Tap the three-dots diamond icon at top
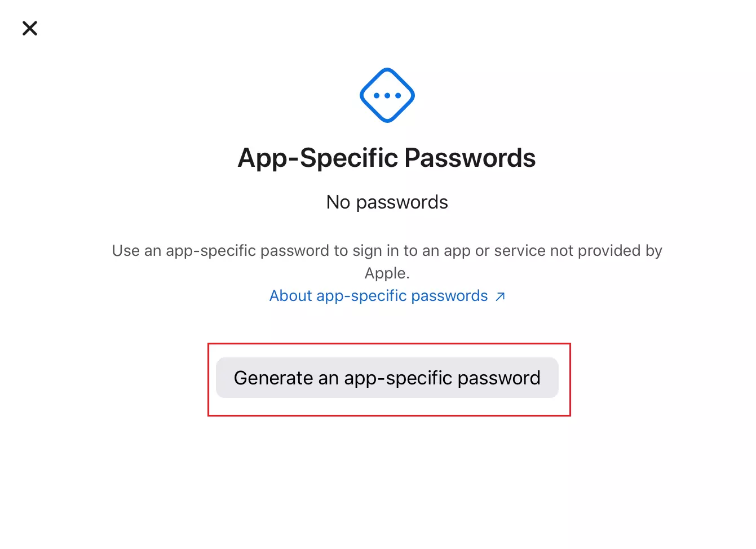This screenshot has width=756, height=549. point(387,95)
